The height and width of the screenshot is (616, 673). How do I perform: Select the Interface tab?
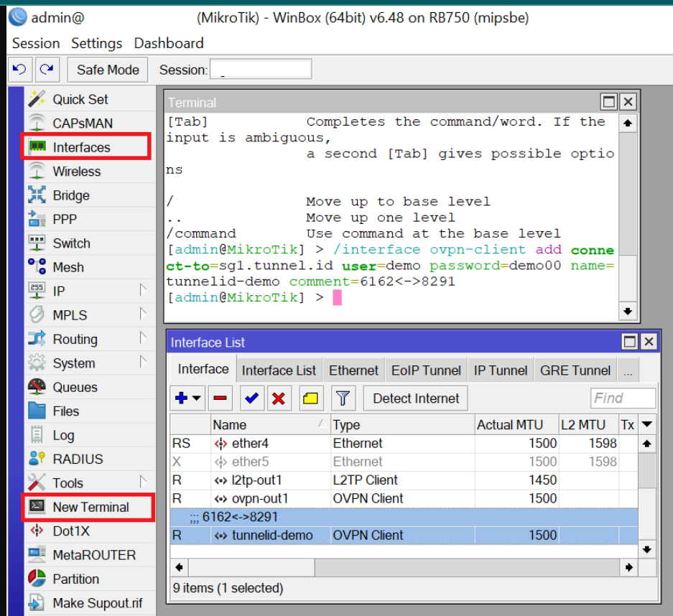point(203,369)
